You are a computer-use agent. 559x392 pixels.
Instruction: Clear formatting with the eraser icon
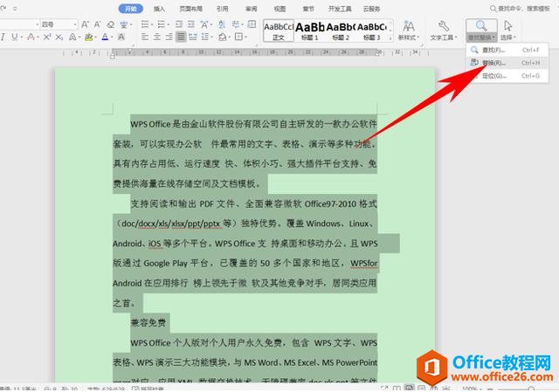tap(111, 24)
